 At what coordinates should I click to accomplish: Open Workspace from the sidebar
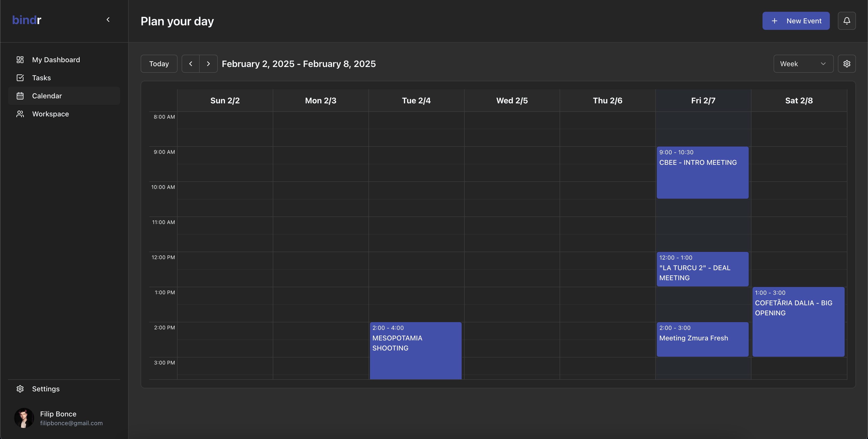click(50, 114)
